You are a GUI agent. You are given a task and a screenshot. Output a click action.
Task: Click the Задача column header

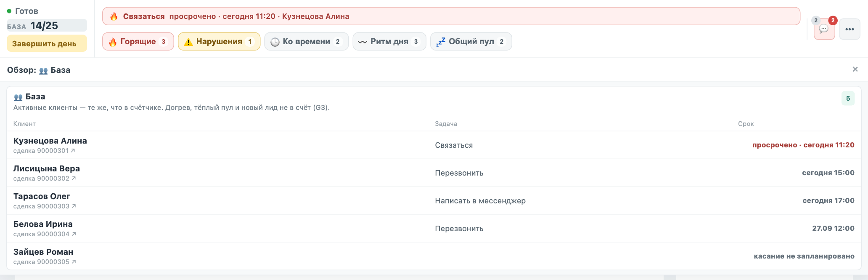click(x=446, y=124)
